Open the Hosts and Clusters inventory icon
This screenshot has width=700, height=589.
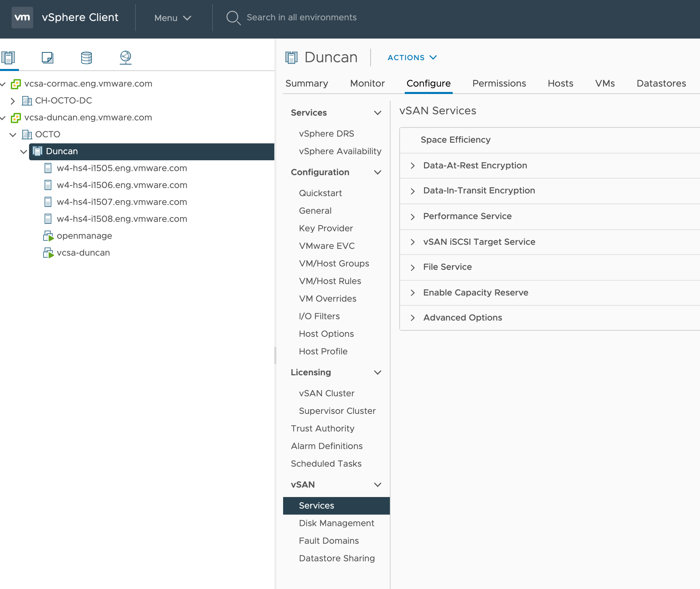pos(8,57)
